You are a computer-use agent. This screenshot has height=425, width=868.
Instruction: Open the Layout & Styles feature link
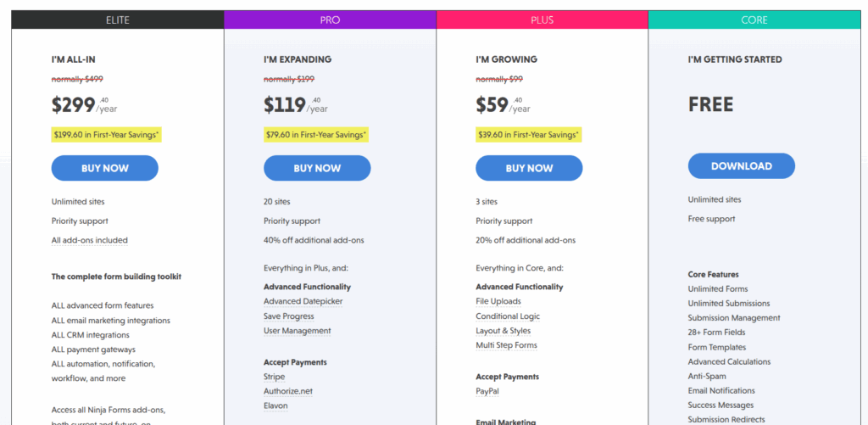tap(503, 331)
